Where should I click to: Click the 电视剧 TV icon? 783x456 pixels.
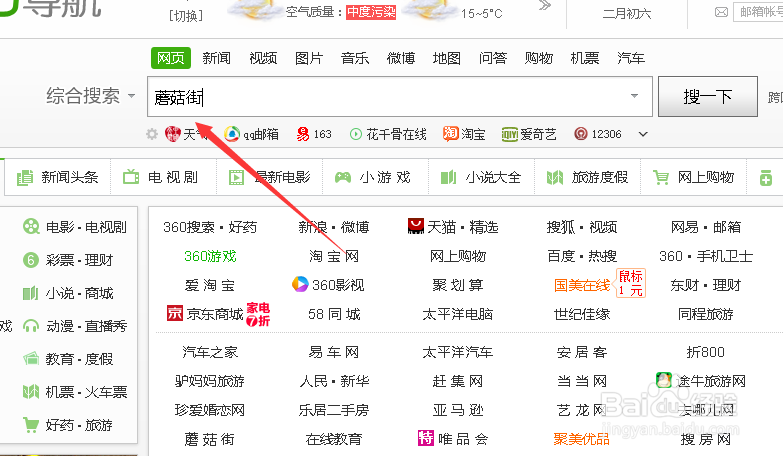point(131,177)
